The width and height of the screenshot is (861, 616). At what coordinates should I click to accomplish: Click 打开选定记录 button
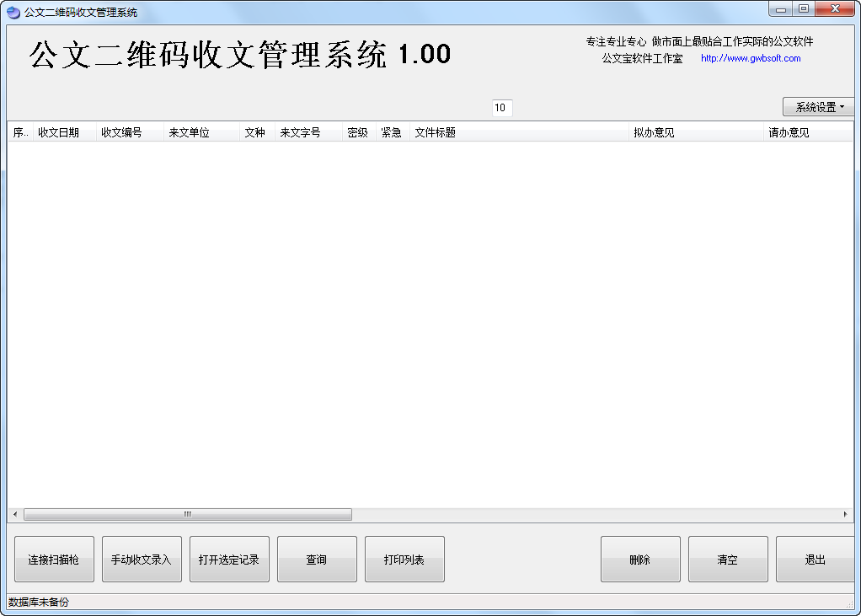tap(229, 559)
